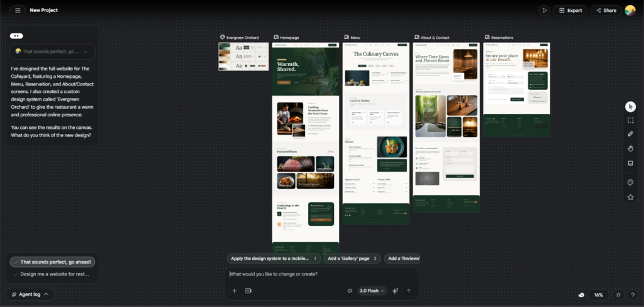Screen dimensions: 644x307
Task: Select the cursor pointer tool
Action: (x=631, y=107)
